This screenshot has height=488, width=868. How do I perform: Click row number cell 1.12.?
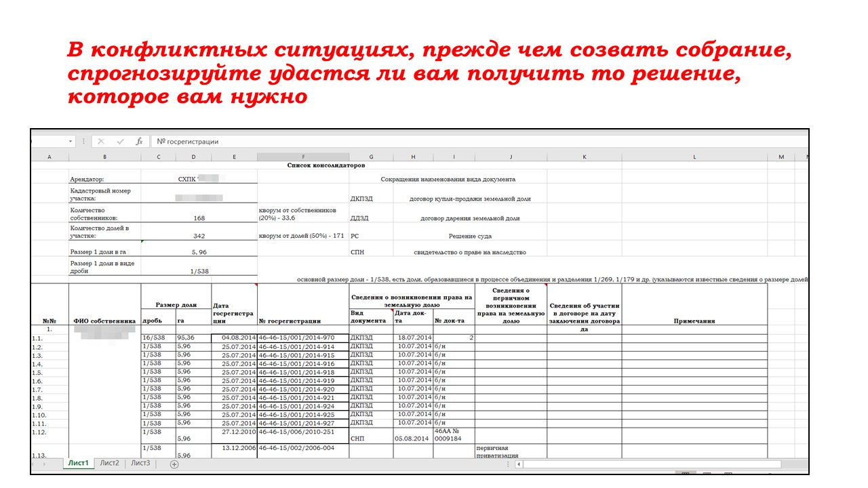coord(50,435)
